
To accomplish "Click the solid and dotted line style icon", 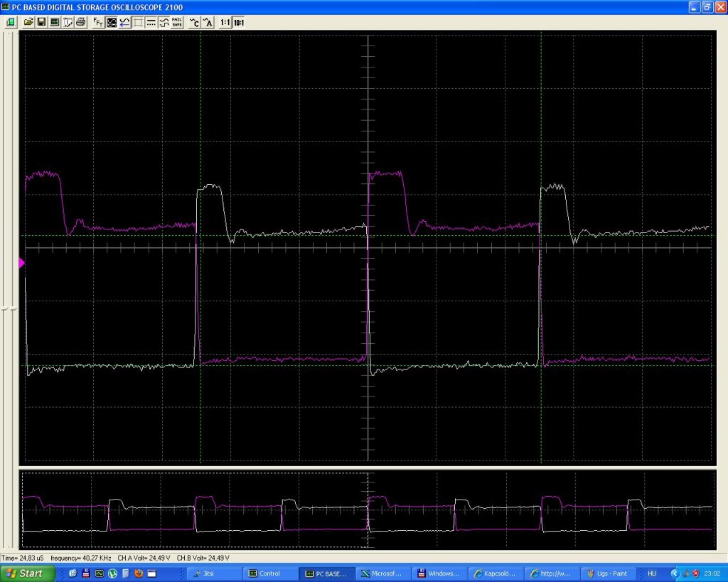I will coord(151,22).
